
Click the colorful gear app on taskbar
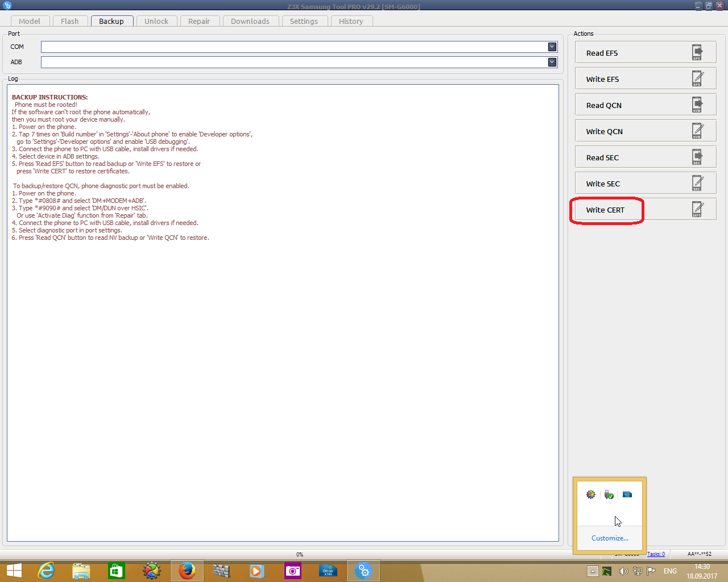coord(152,571)
